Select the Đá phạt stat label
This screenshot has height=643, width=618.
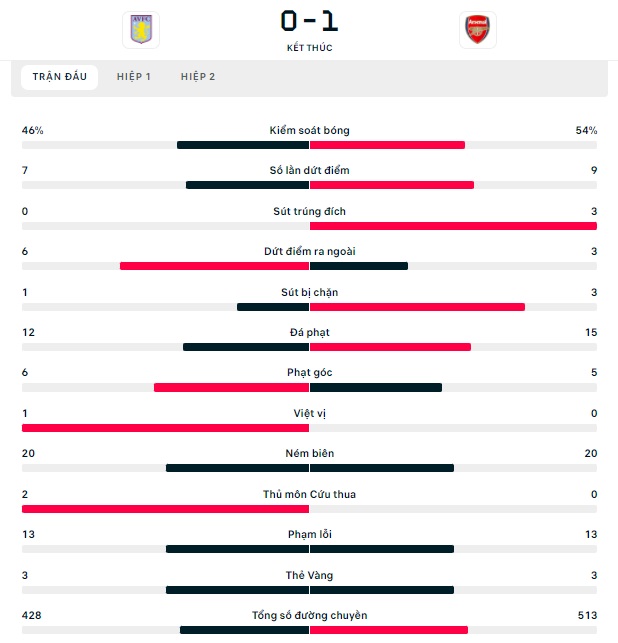(309, 333)
